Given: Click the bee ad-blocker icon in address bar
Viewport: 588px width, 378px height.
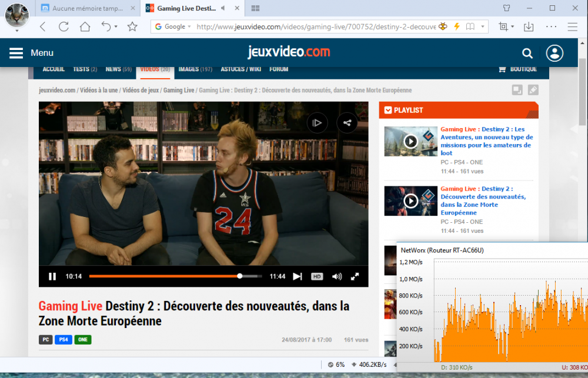Looking at the screenshot, I should (x=443, y=26).
